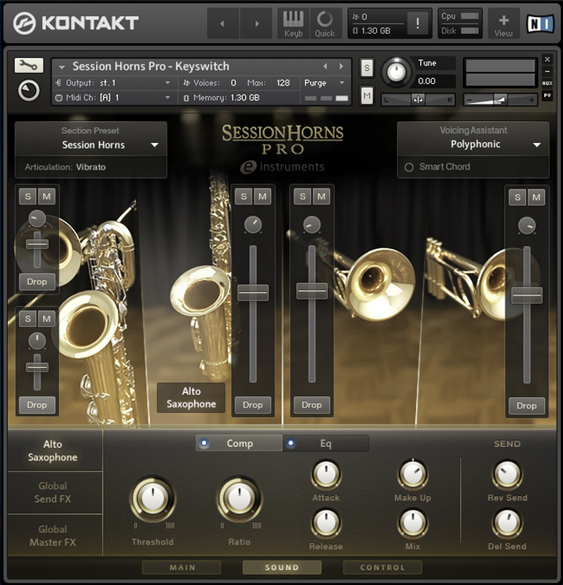Viewport: 563px width, 585px height.
Task: Adjust the Threshold knob
Action: click(153, 499)
